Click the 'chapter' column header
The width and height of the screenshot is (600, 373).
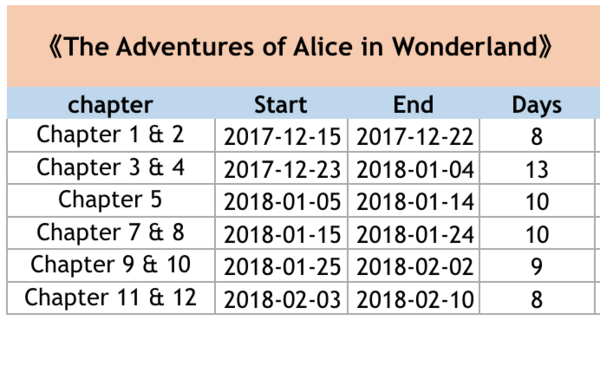coord(111,103)
